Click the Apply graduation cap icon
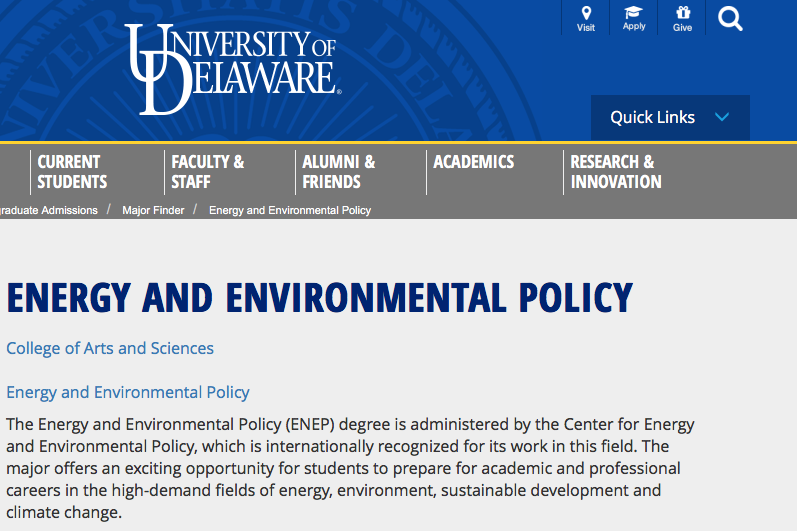 pyautogui.click(x=633, y=12)
